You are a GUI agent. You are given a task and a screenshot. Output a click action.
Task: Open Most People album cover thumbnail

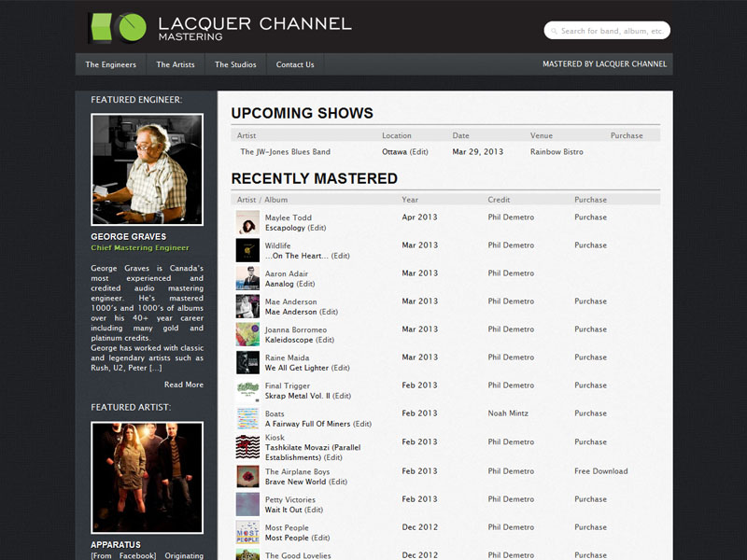(x=247, y=532)
